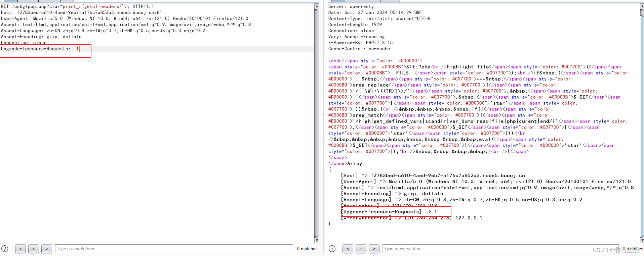Click request pane scrollbar down arrow
Viewport: 644px width, 256px height.
pyautogui.click(x=317, y=240)
